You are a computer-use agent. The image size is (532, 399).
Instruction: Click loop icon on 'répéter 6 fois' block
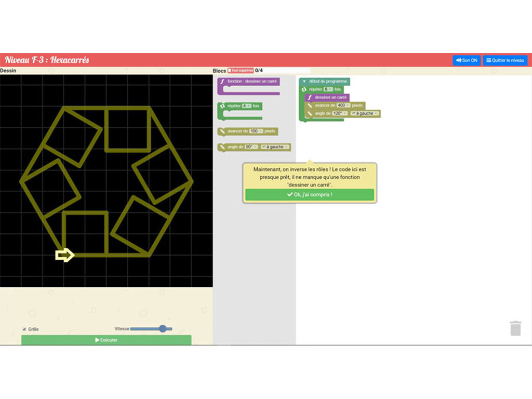coord(304,89)
